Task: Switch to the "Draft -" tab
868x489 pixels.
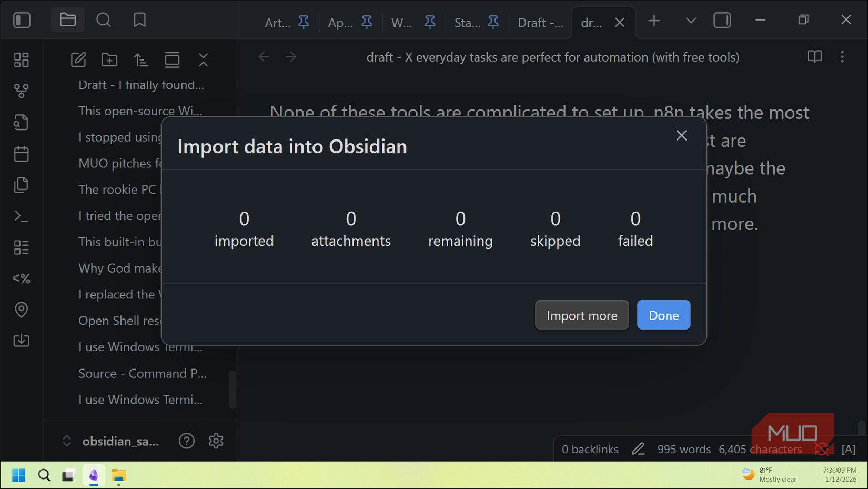Action: click(540, 22)
